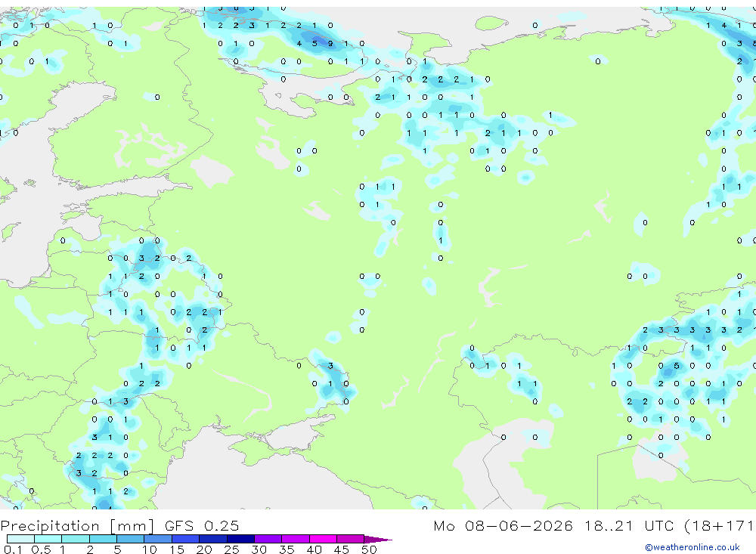Click the 20–25 mm legend color swatch
756x554 pixels.
pyautogui.click(x=213, y=539)
